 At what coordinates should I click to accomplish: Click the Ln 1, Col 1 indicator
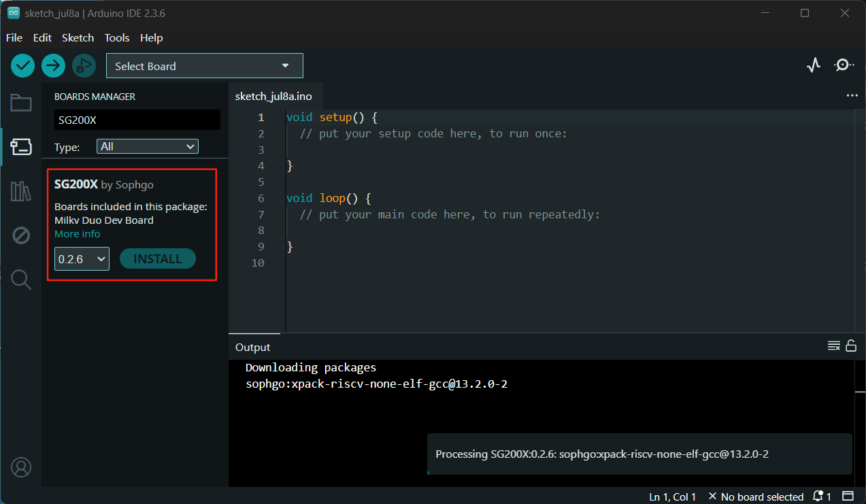point(673,497)
